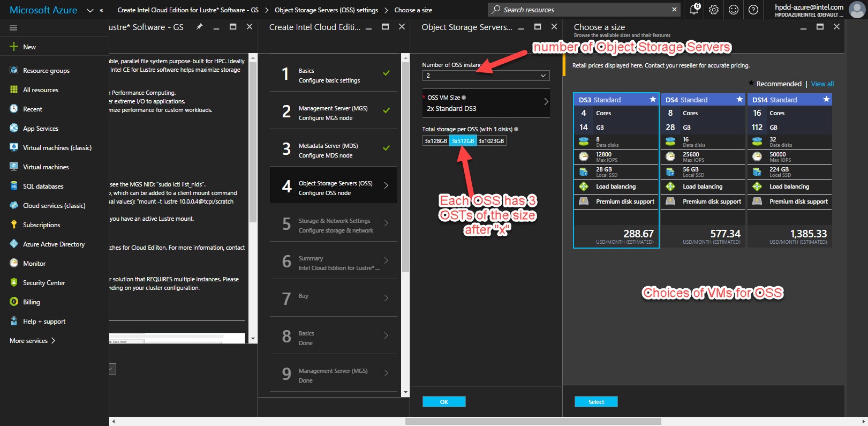Select 3x512GB storage option
The width and height of the screenshot is (868, 426).
coord(463,141)
